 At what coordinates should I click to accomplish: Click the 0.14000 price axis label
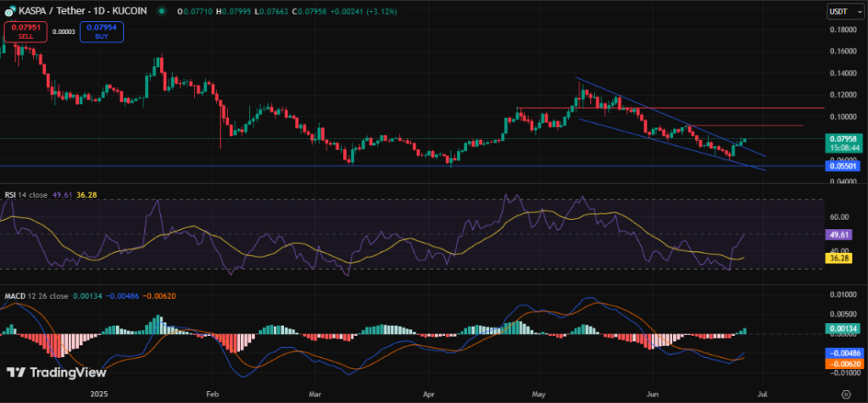(x=845, y=73)
